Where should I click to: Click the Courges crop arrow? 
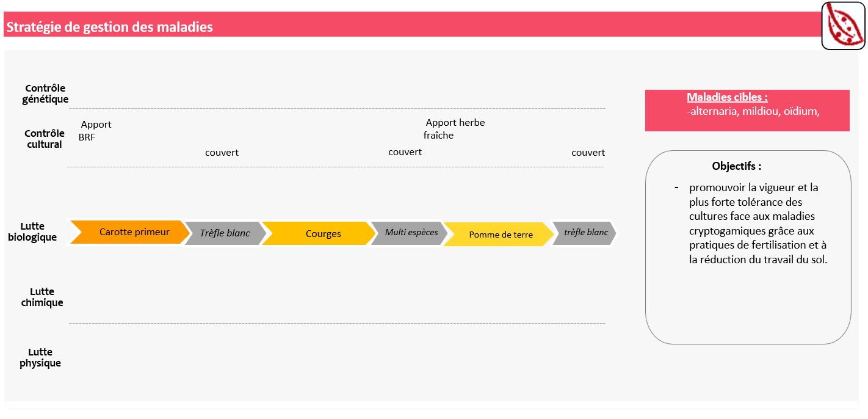point(319,233)
